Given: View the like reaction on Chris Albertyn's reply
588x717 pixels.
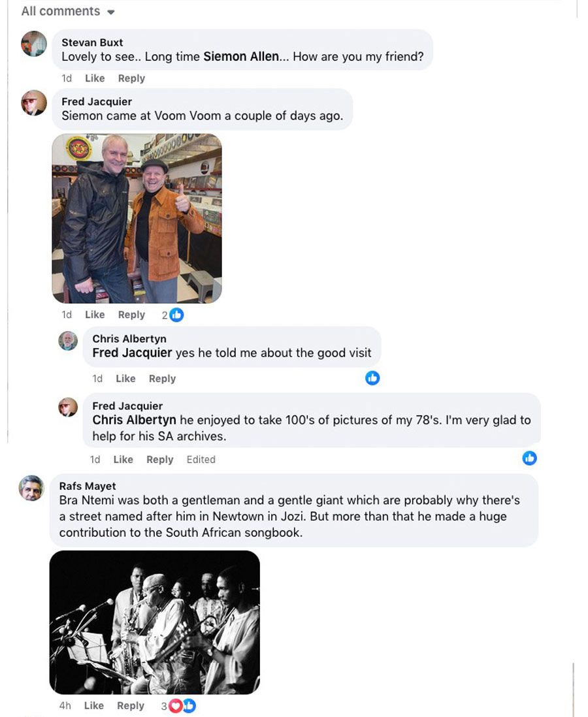Looking at the screenshot, I should (x=372, y=378).
